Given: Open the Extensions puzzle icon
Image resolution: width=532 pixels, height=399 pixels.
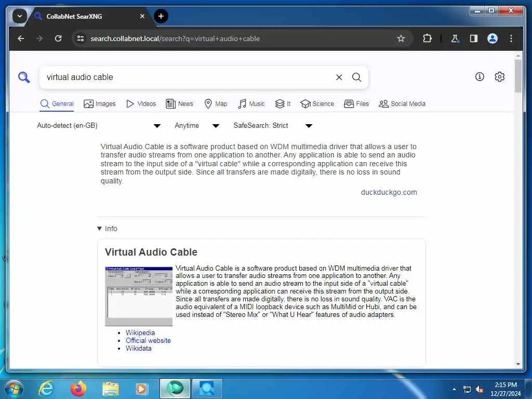Looking at the screenshot, I should click(427, 38).
